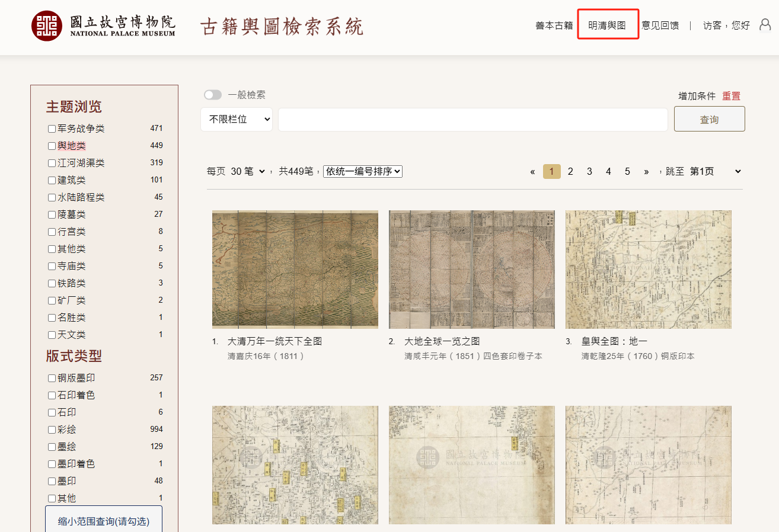Check the 水陆路程类 checkbox
The width and height of the screenshot is (779, 532).
pyautogui.click(x=52, y=197)
